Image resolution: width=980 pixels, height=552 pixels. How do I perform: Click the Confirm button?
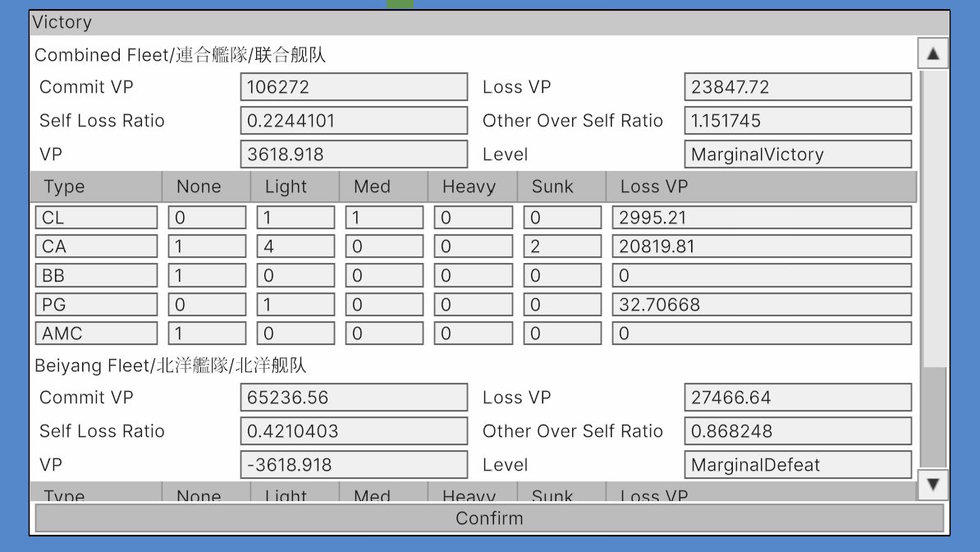pyautogui.click(x=489, y=518)
